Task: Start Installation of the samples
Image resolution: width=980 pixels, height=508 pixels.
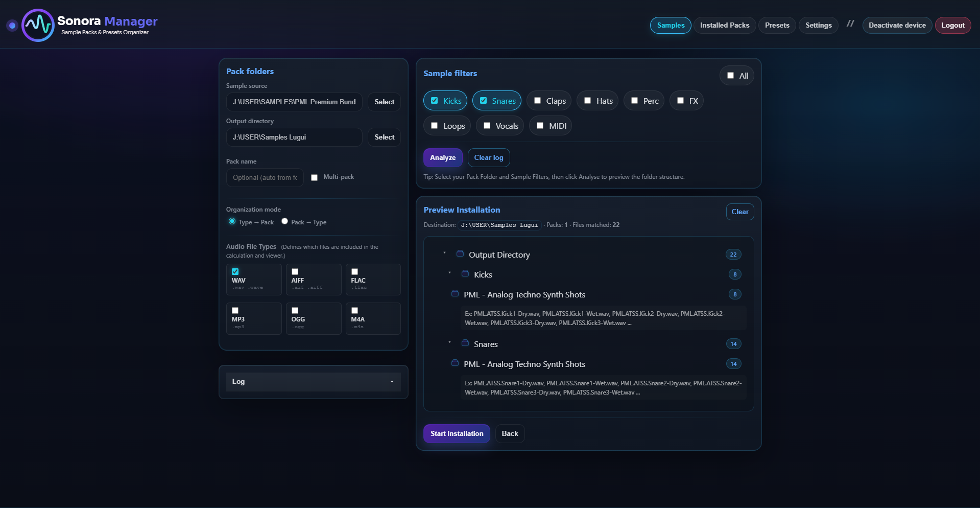Action: 457,433
